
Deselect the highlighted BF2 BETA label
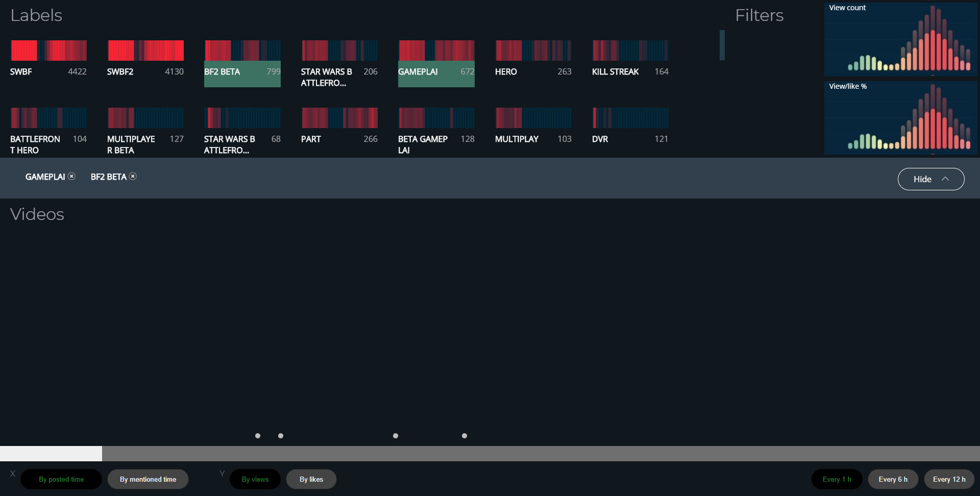pyautogui.click(x=242, y=74)
